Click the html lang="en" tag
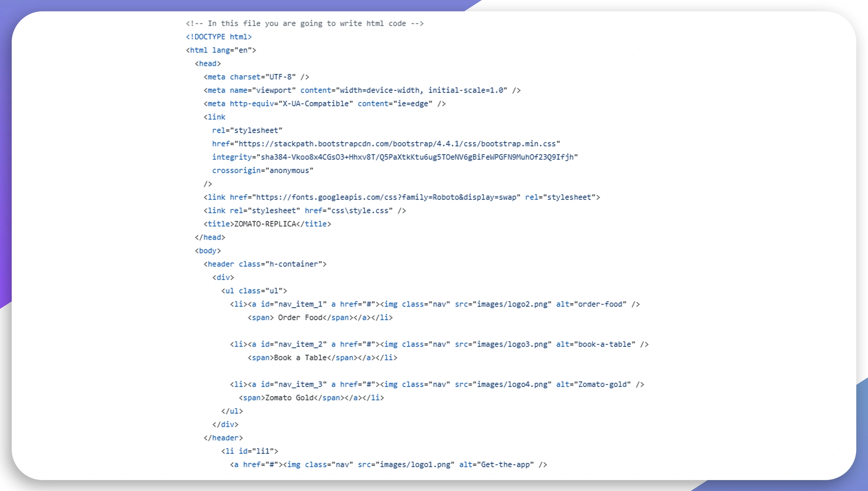868x491 pixels. 221,50
